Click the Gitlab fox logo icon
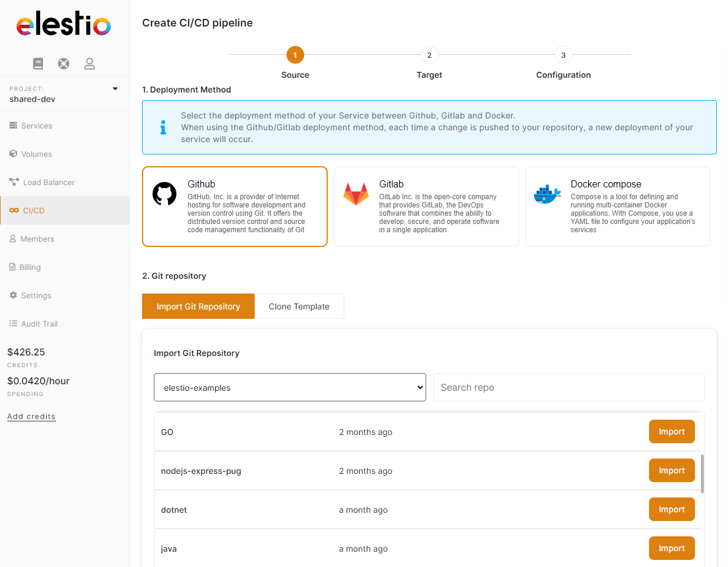This screenshot has width=728, height=567. [356, 193]
